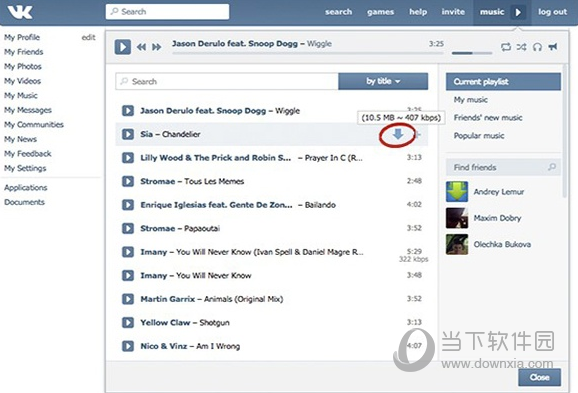
Task: Open My Videos in the sidebar
Action: pos(22,81)
